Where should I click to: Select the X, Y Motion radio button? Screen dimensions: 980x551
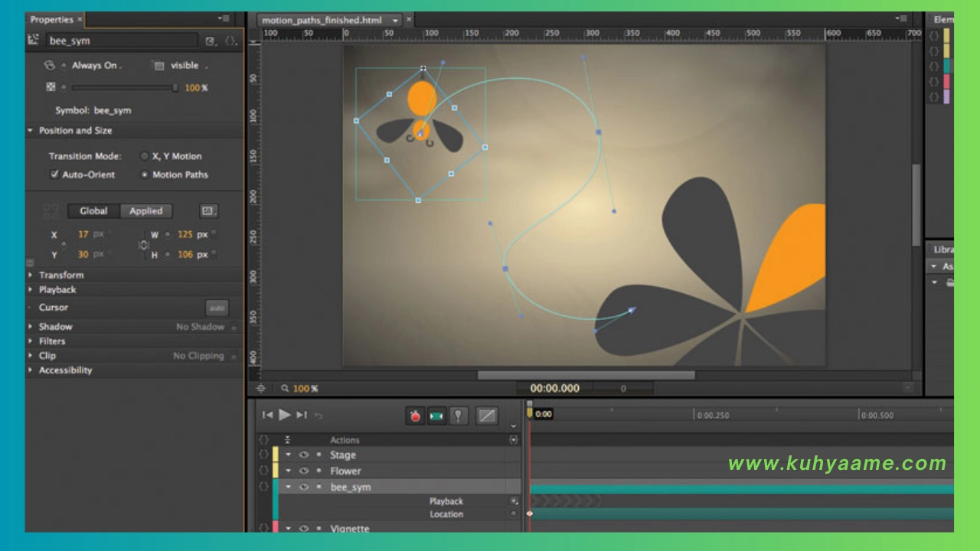(145, 156)
